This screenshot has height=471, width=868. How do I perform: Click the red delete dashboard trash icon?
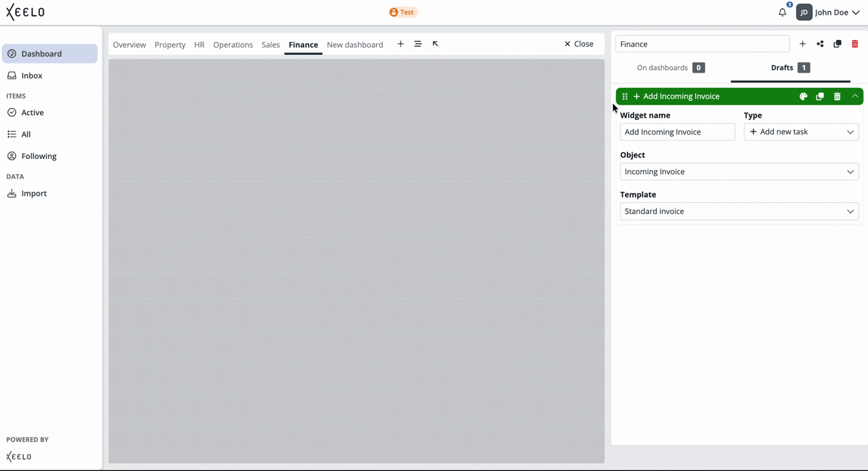tap(855, 44)
